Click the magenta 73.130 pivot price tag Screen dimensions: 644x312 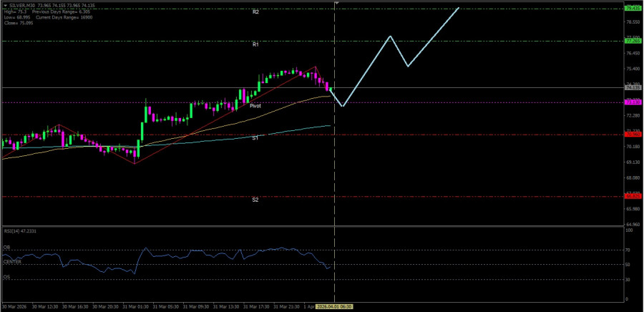632,102
